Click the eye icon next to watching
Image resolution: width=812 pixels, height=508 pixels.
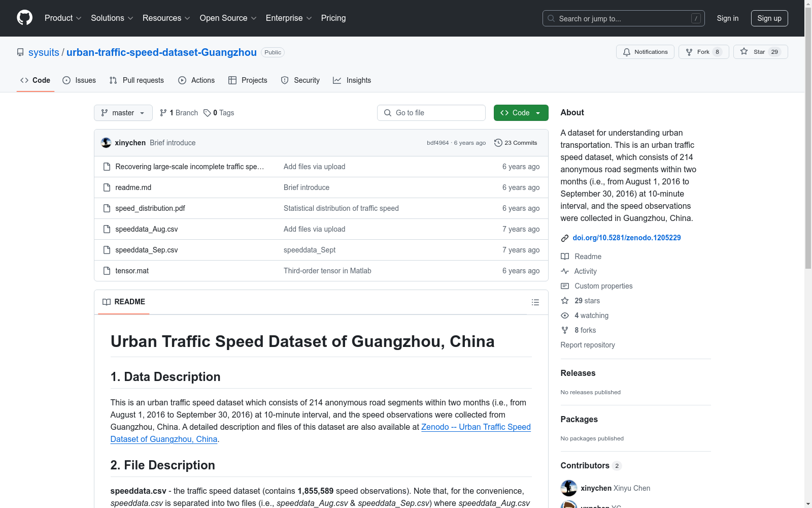(565, 315)
